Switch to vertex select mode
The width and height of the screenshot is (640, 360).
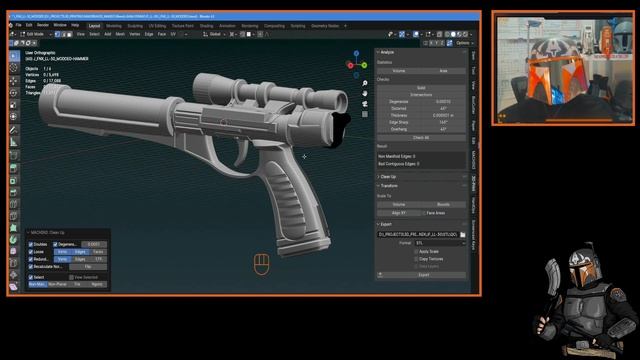click(x=58, y=34)
